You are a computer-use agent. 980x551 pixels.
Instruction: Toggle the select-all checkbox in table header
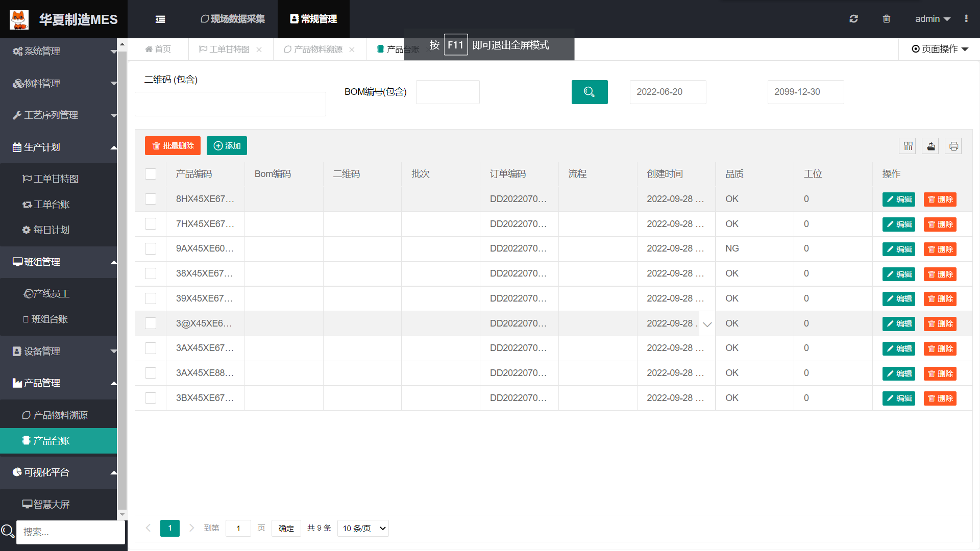151,174
